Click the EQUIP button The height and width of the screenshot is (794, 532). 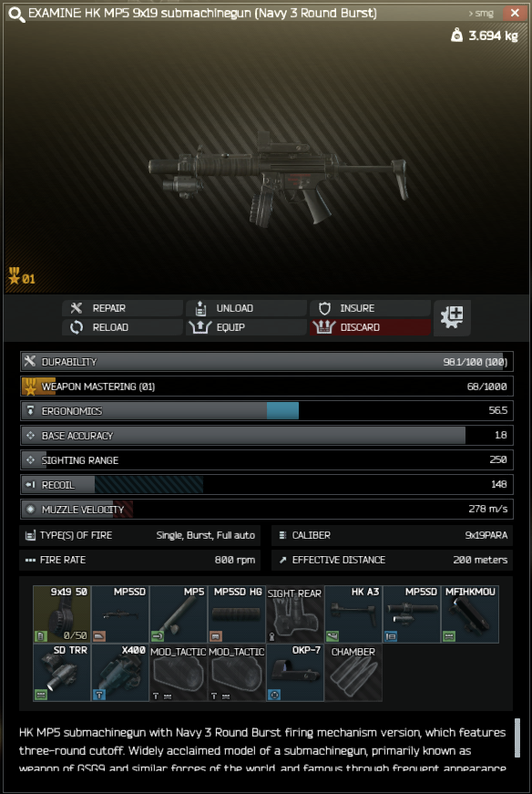click(246, 327)
